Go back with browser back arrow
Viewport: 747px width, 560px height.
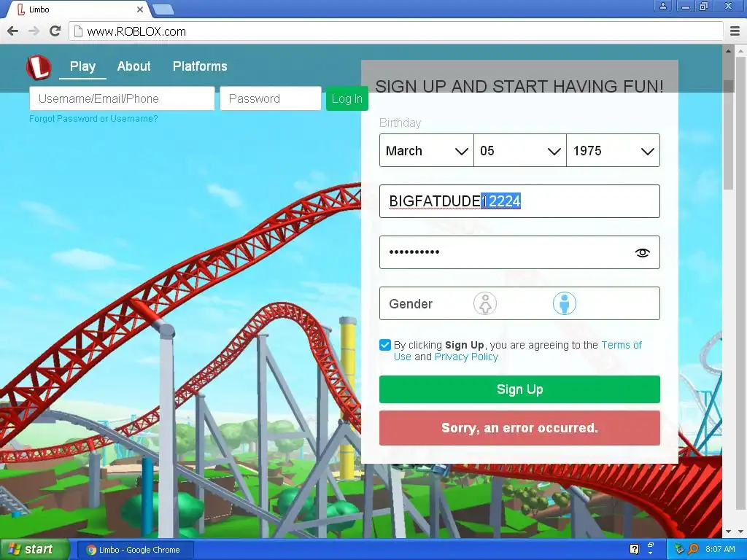click(13, 31)
